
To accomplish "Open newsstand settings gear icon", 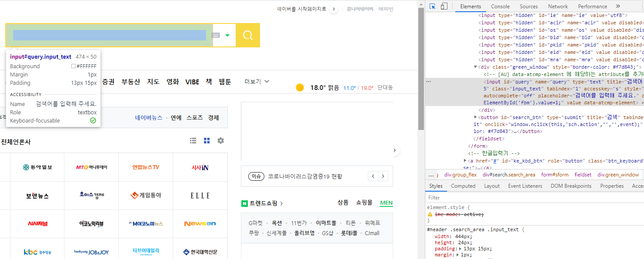I will point(220,141).
